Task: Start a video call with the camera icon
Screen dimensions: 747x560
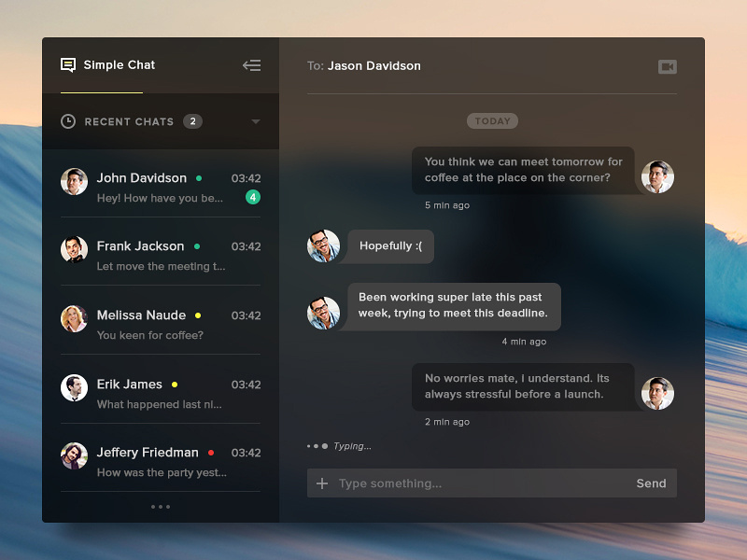Action: coord(667,66)
